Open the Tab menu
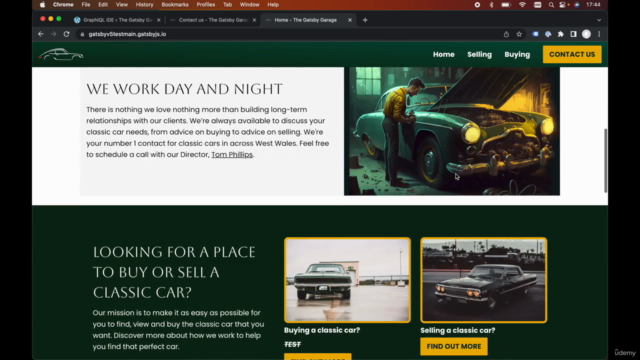Viewport: 640px width, 360px height. coord(227,5)
